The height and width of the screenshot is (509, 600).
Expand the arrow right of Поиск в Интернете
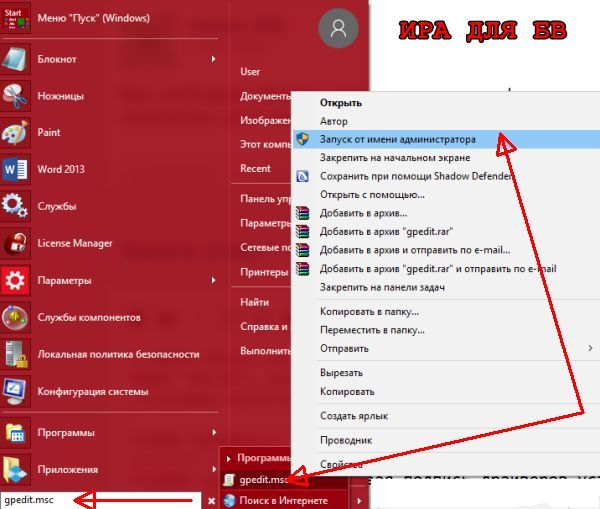point(359,501)
